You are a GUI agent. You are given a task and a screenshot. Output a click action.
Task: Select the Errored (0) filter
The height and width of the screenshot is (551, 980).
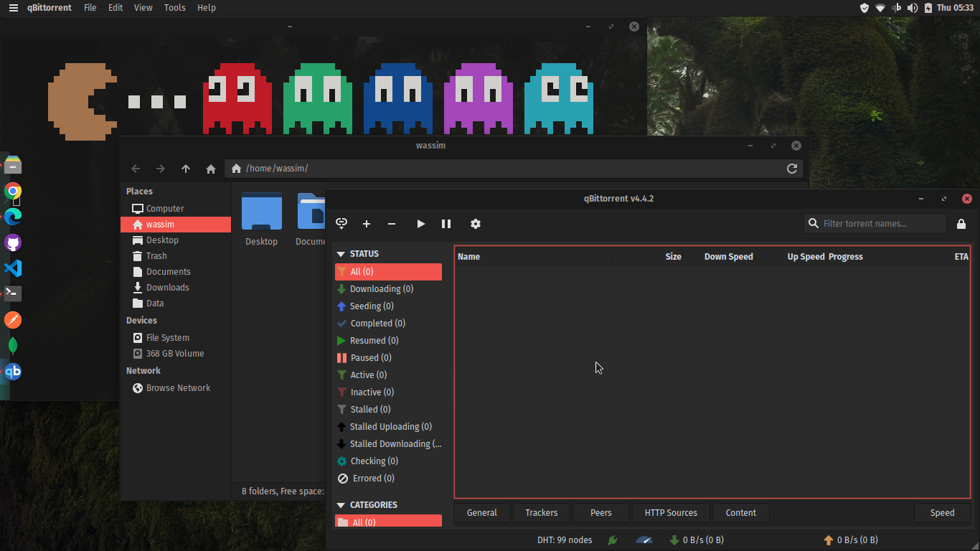(x=388, y=479)
